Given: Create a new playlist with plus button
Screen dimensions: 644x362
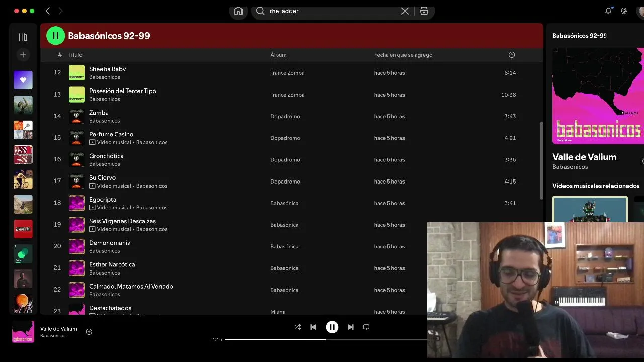Looking at the screenshot, I should tap(23, 55).
